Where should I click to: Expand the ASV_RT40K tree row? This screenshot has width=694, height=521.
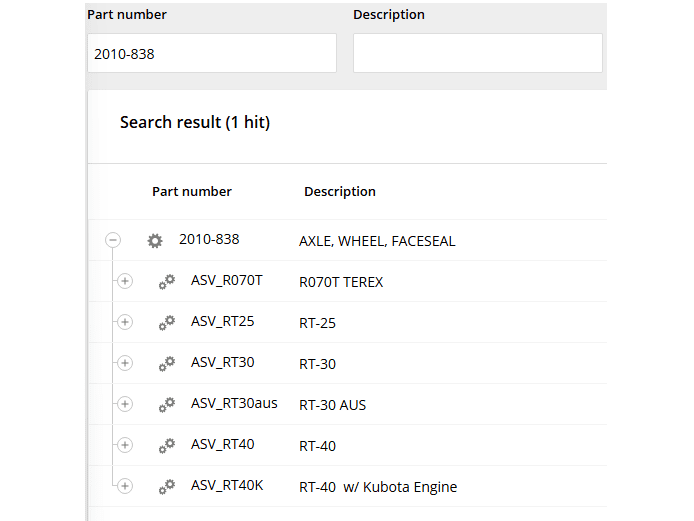pyautogui.click(x=125, y=486)
